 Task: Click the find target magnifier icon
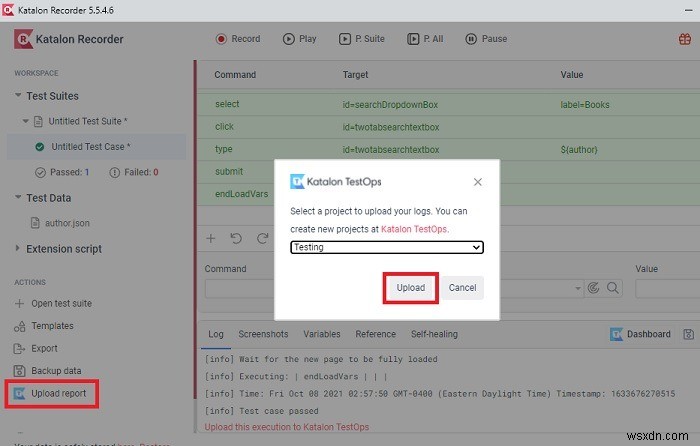613,288
